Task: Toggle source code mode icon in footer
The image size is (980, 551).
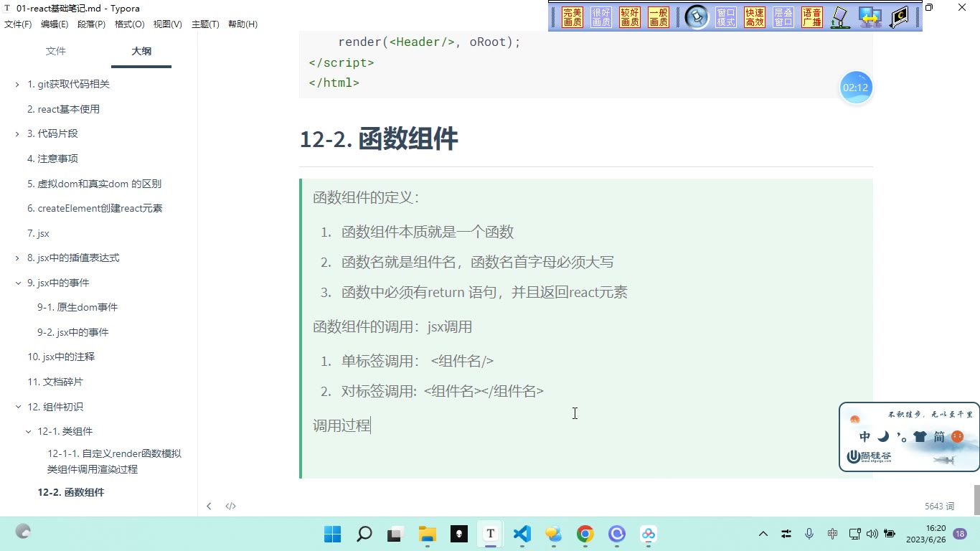Action: coord(230,506)
